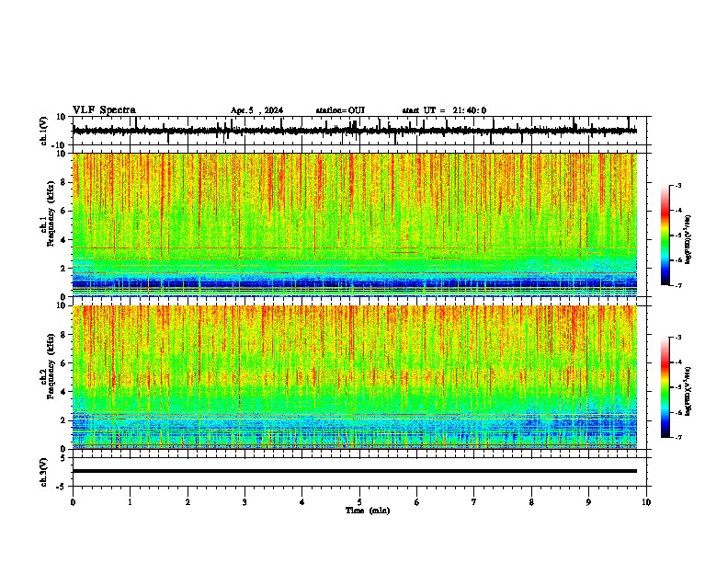The height and width of the screenshot is (563, 728).
Task: Click the "-7" tick on ch.1 colorbar
Action: point(678,286)
